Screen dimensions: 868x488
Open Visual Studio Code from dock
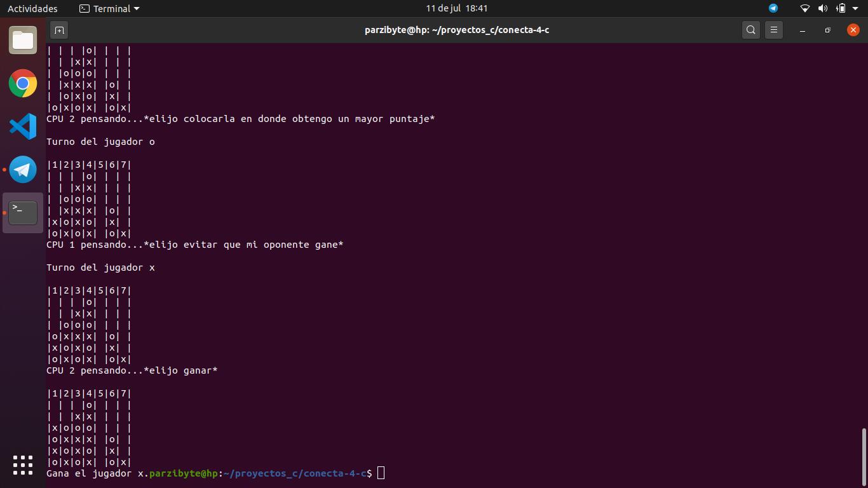23,126
